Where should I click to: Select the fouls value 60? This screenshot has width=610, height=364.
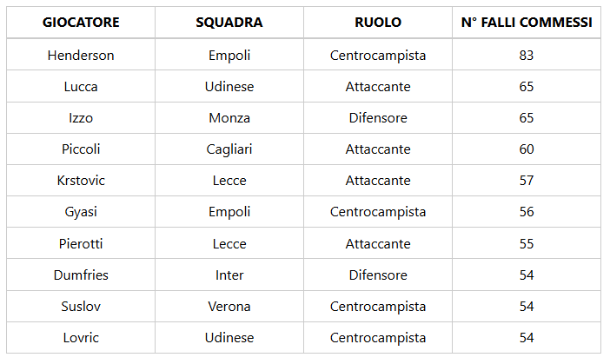point(527,149)
